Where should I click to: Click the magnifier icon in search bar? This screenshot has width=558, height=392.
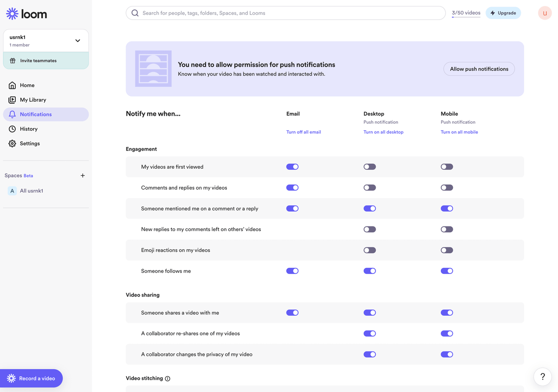coord(135,13)
